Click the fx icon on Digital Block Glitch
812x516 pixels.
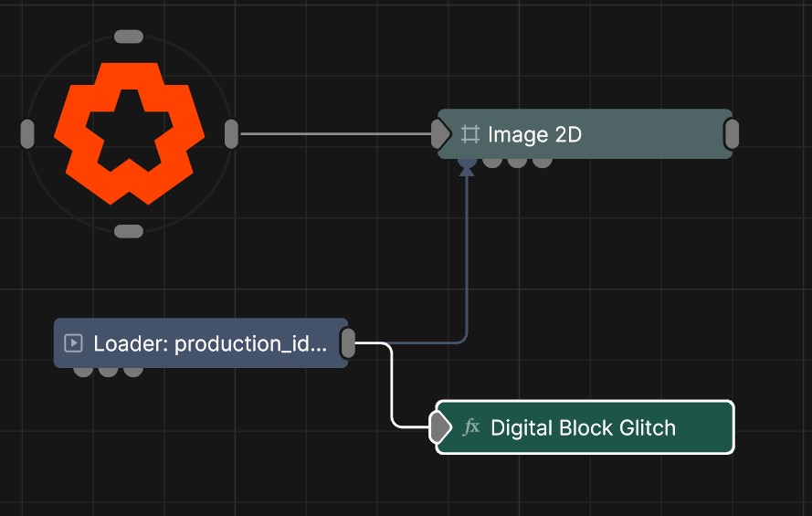coord(471,427)
